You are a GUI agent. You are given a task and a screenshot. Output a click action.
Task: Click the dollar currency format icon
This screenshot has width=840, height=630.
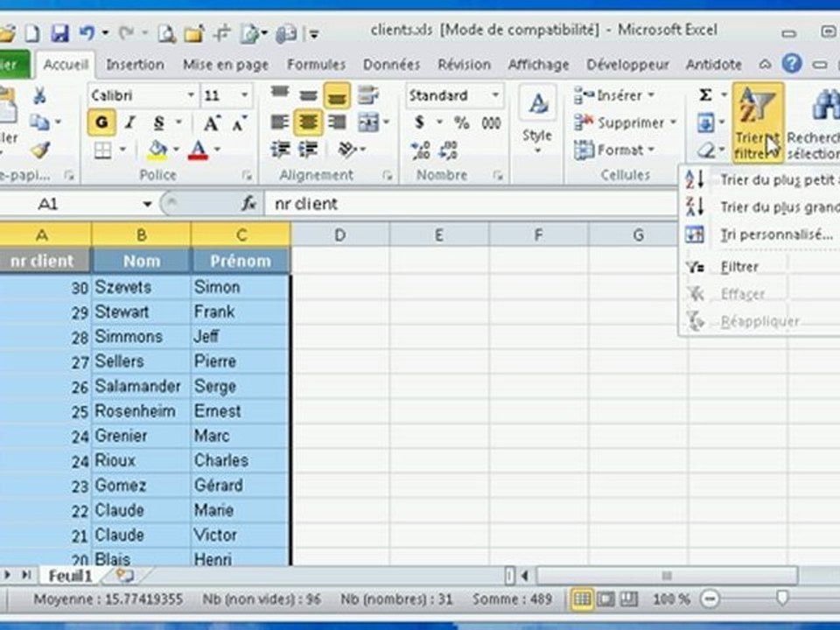[420, 122]
